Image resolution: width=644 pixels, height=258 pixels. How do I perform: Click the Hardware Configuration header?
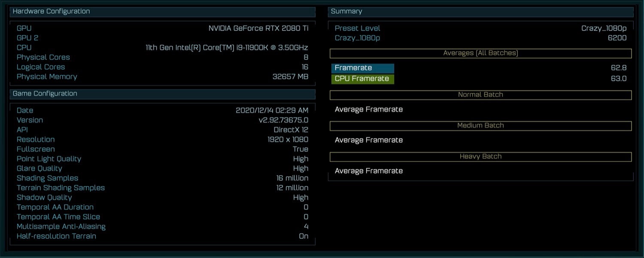163,12
